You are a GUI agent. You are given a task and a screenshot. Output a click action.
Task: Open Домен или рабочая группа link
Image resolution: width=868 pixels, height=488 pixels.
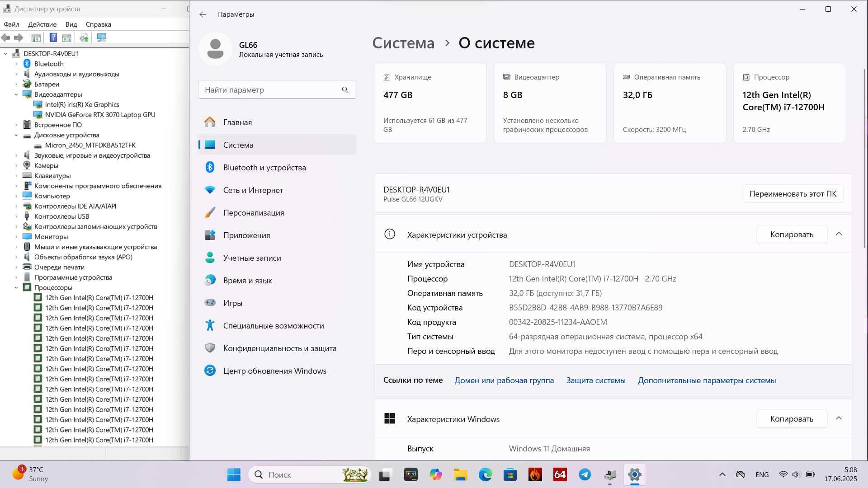pyautogui.click(x=504, y=380)
